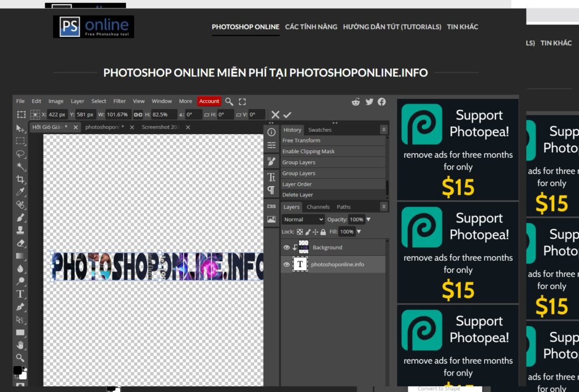The height and width of the screenshot is (392, 579).
Task: Open the Edit menu
Action: pos(36,101)
